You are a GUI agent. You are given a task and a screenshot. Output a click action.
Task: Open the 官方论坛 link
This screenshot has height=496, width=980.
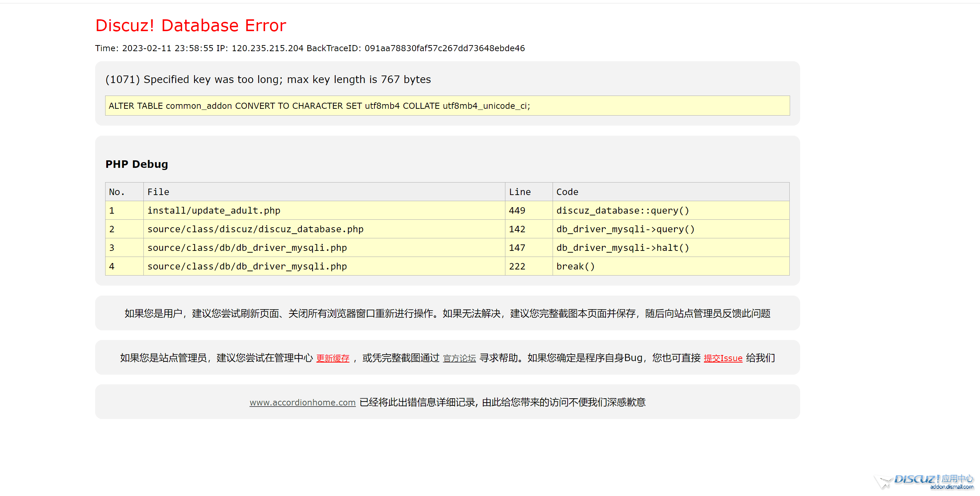click(x=459, y=358)
